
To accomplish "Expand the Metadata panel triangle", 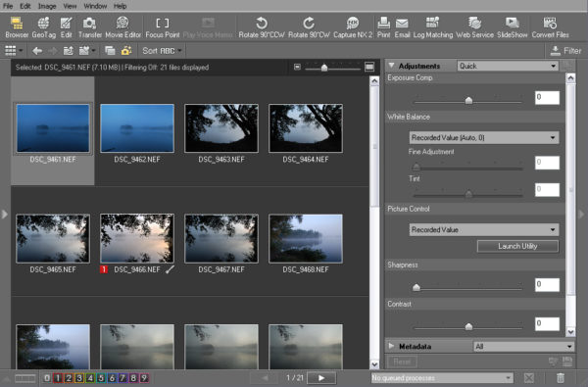I will coord(391,346).
